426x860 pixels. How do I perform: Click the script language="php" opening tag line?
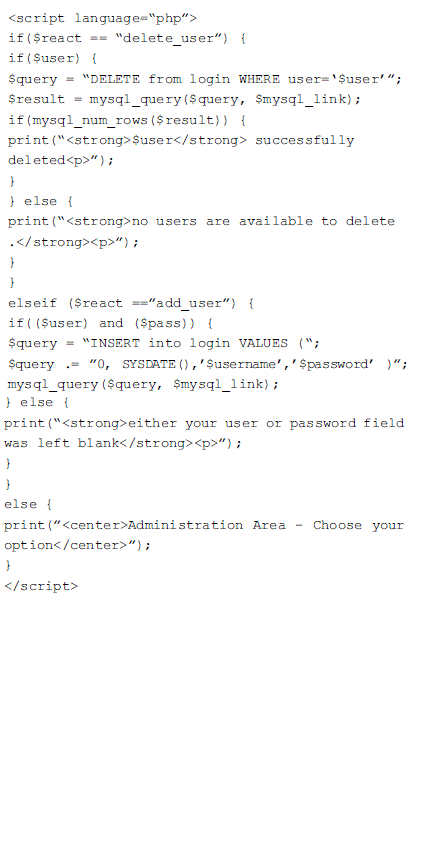tap(103, 18)
